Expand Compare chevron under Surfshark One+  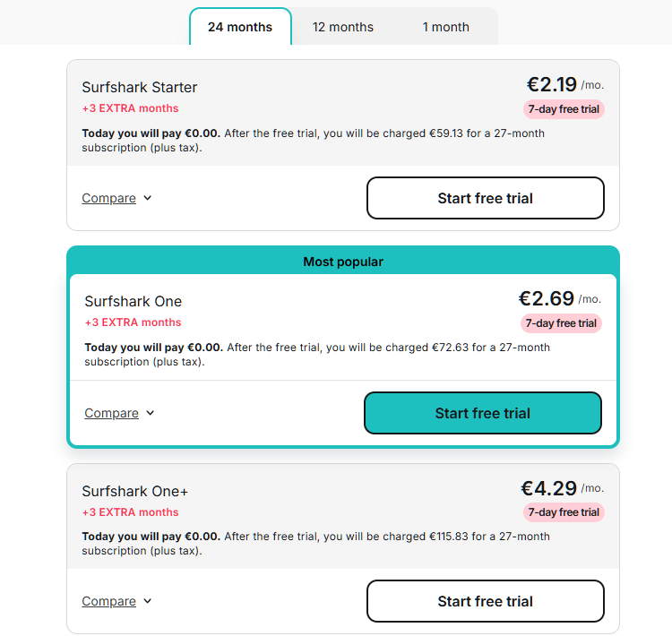pyautogui.click(x=148, y=601)
